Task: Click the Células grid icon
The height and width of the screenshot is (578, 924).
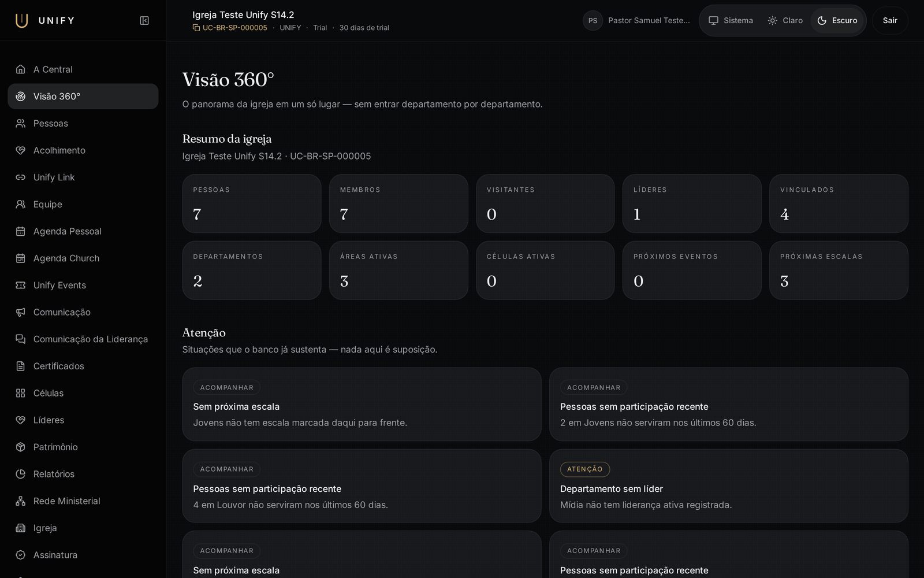Action: (x=21, y=393)
